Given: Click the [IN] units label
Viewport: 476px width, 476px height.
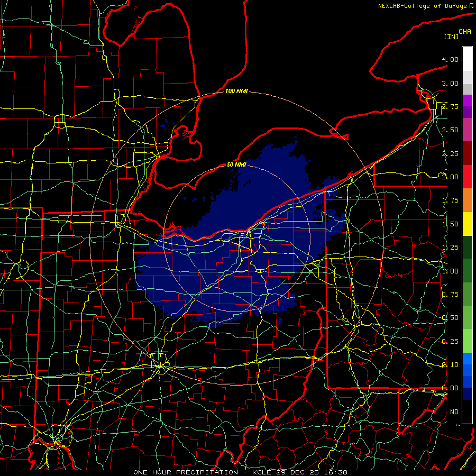Looking at the screenshot, I should [451, 36].
